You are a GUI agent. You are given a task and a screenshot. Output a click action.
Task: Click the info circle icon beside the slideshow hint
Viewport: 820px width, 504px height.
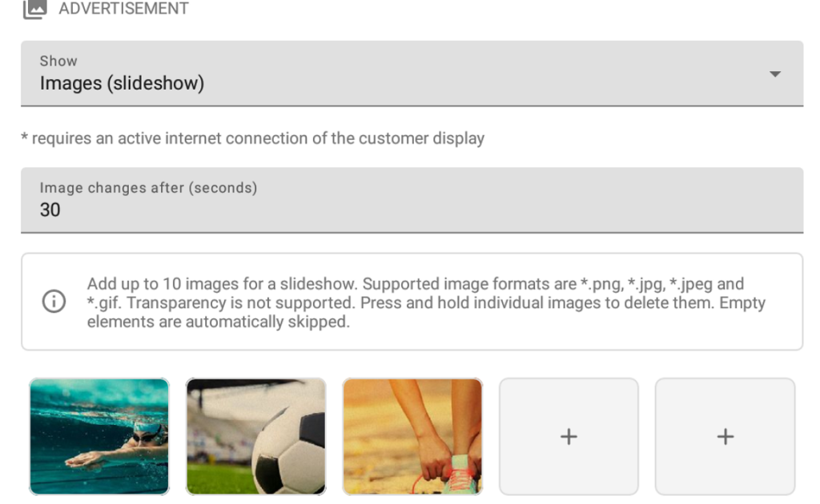[x=53, y=302]
